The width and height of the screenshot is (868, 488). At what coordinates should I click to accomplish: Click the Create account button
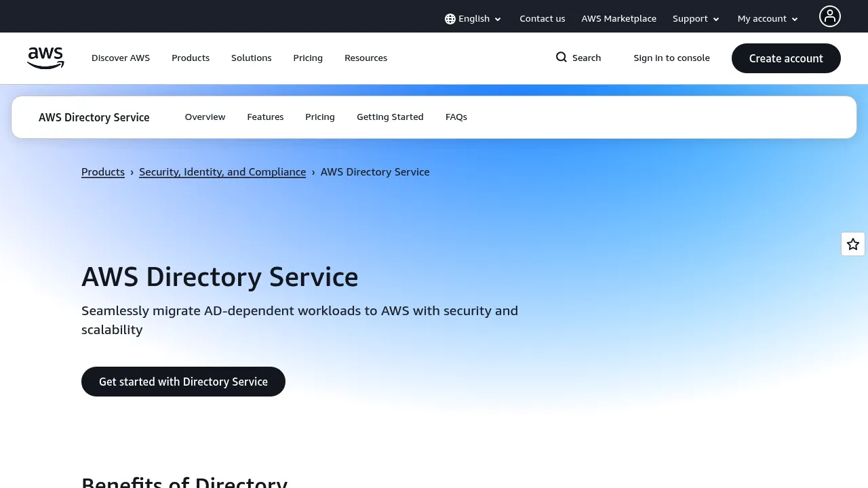(x=786, y=58)
